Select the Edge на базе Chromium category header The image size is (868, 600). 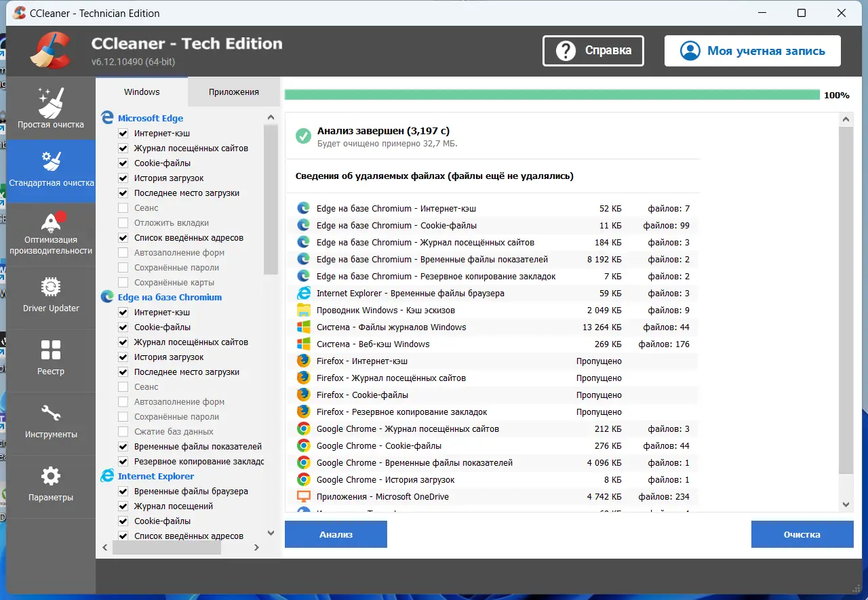pyautogui.click(x=170, y=298)
